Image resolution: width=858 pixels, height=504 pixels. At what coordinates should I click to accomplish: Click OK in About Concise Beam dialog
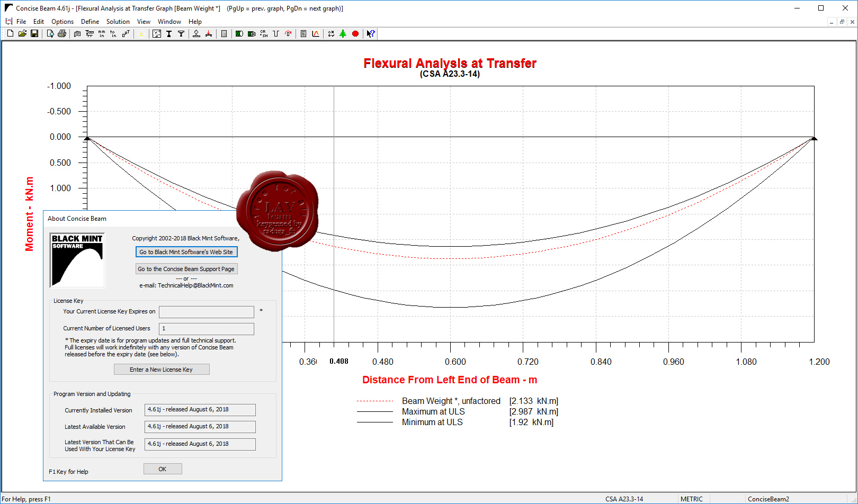coord(163,469)
